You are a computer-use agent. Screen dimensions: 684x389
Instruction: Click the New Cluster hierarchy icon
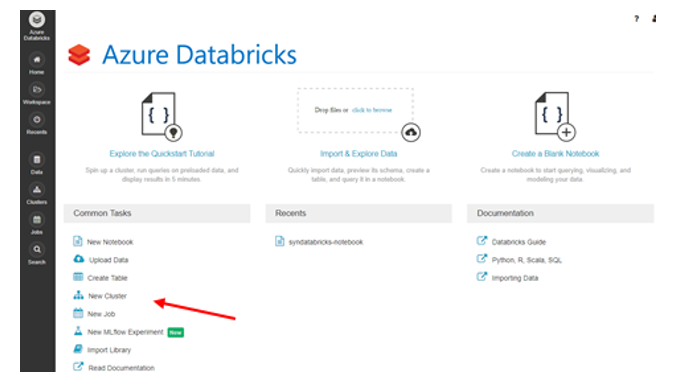[x=79, y=295]
